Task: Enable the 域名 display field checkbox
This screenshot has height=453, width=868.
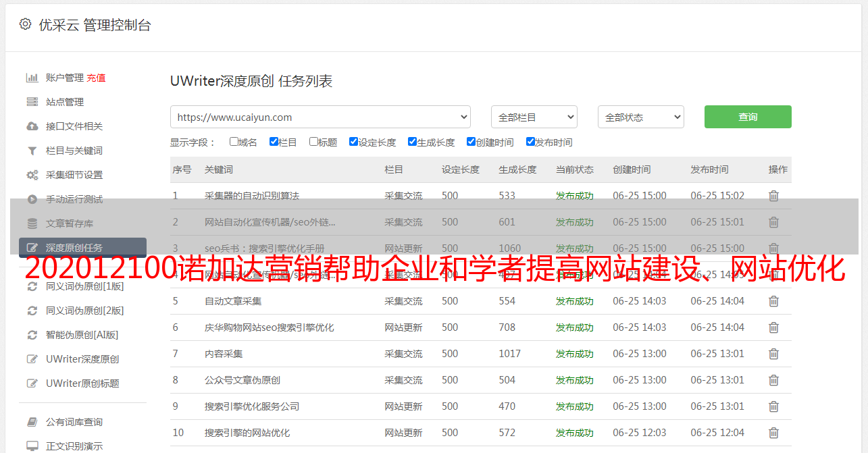Action: [x=234, y=142]
